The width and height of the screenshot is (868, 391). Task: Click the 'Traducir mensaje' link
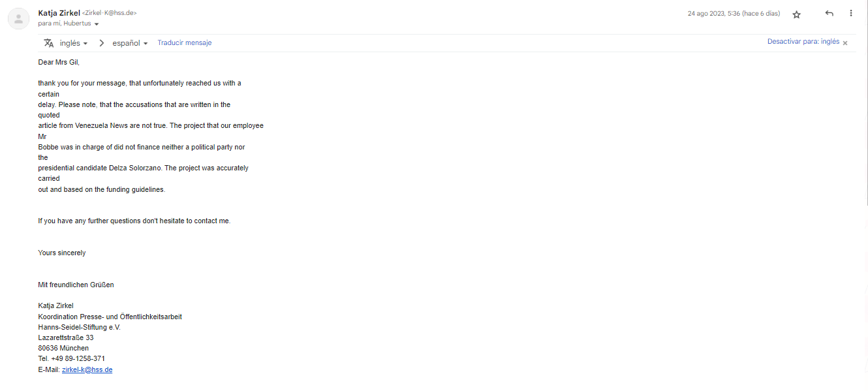coord(184,43)
